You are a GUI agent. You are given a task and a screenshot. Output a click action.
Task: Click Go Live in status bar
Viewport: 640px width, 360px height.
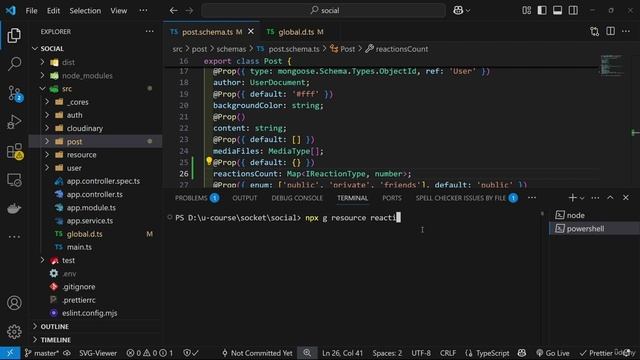pos(553,353)
